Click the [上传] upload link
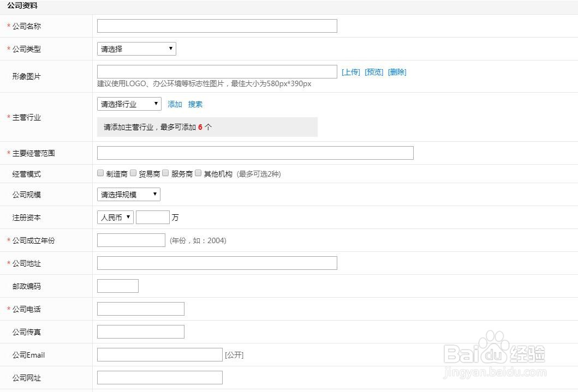The height and width of the screenshot is (392, 578). click(x=351, y=71)
